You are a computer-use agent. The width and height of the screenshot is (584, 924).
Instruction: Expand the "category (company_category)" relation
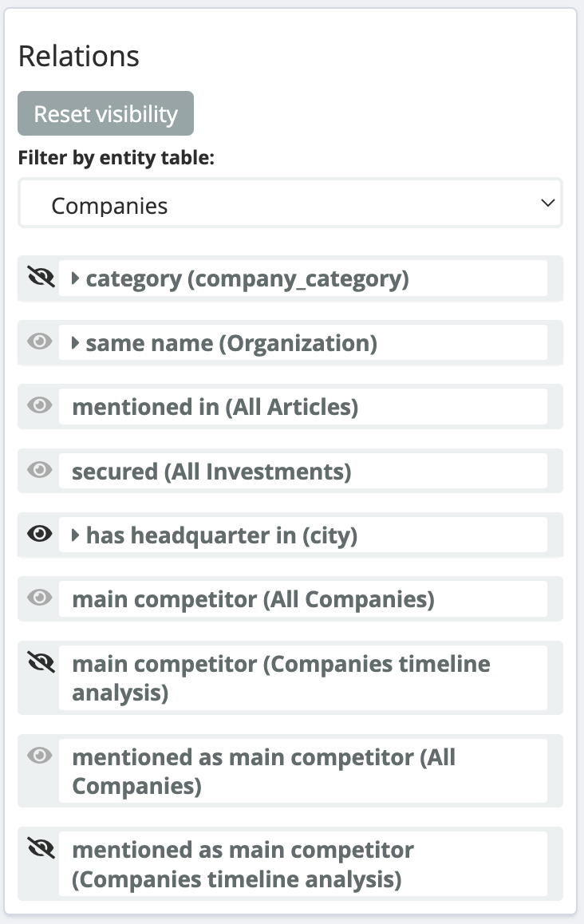[x=77, y=278]
